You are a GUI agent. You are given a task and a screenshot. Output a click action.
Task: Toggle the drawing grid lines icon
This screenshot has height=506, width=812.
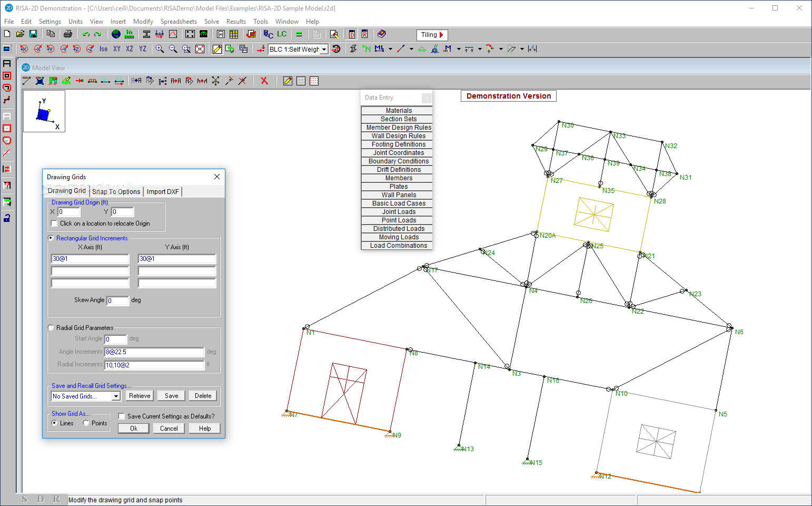click(301, 81)
